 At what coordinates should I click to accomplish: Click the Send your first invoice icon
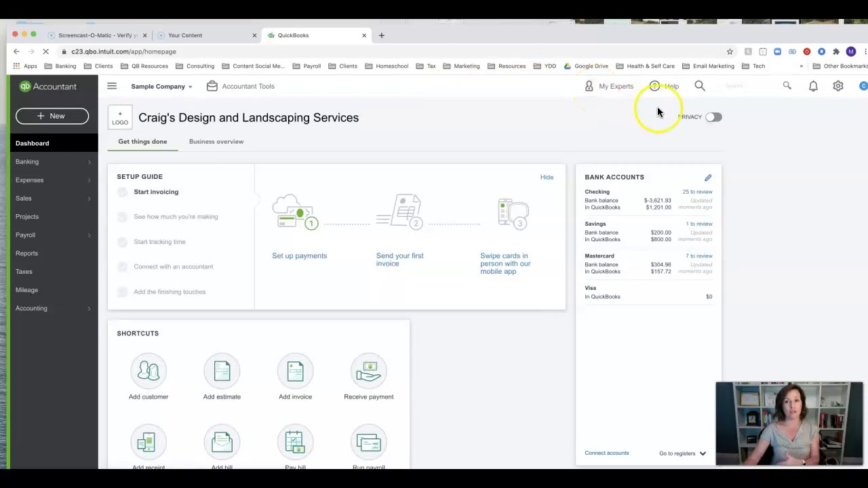[399, 212]
